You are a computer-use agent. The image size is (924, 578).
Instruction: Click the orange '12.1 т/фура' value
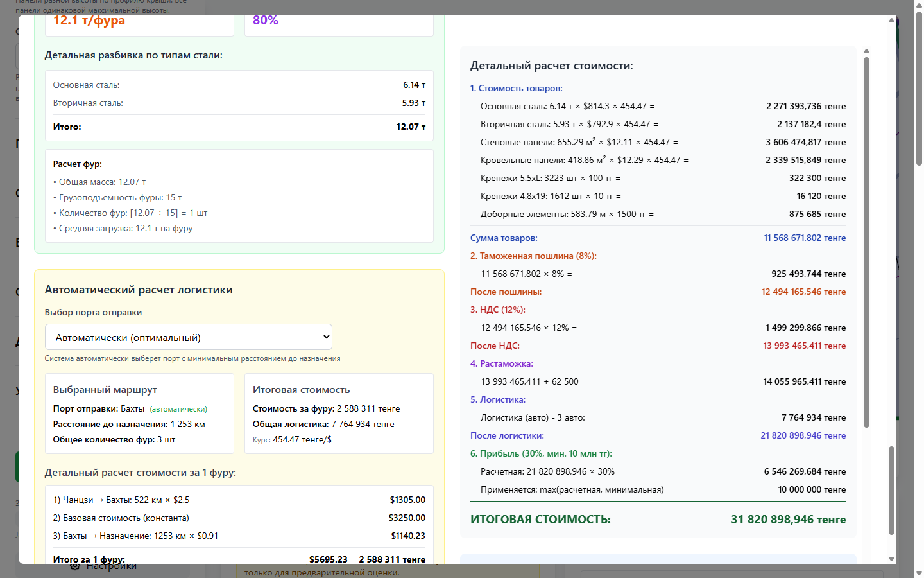tap(89, 21)
